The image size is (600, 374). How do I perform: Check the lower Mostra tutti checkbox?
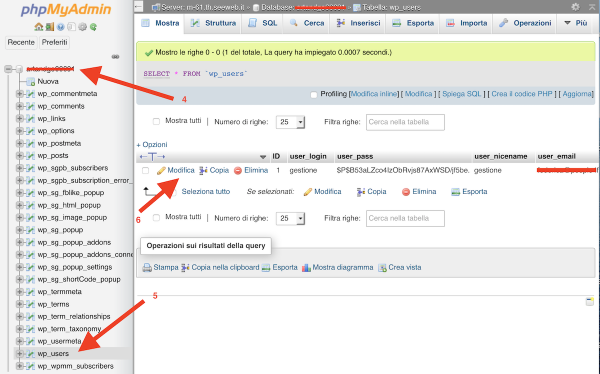[156, 217]
